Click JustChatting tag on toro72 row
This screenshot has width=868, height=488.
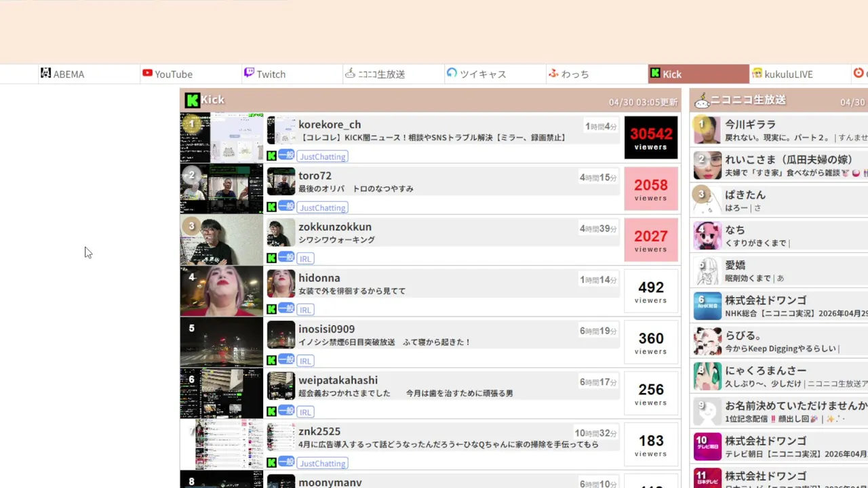click(322, 208)
